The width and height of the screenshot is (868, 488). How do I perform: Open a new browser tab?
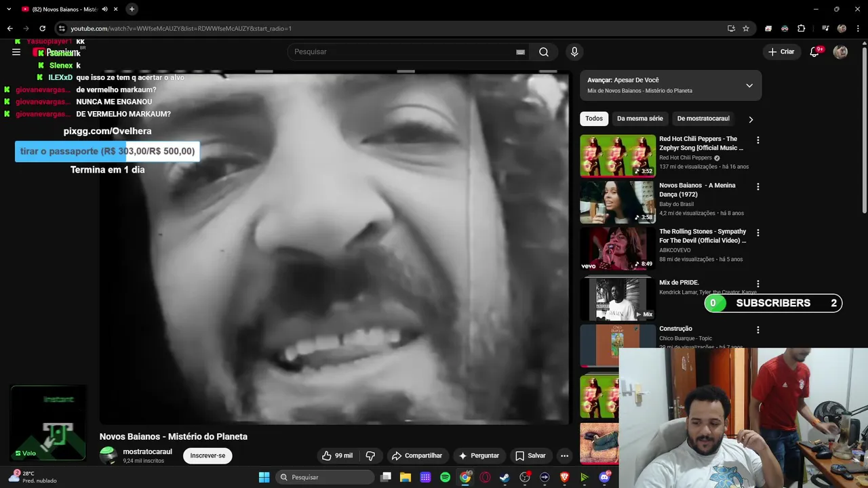tap(132, 9)
